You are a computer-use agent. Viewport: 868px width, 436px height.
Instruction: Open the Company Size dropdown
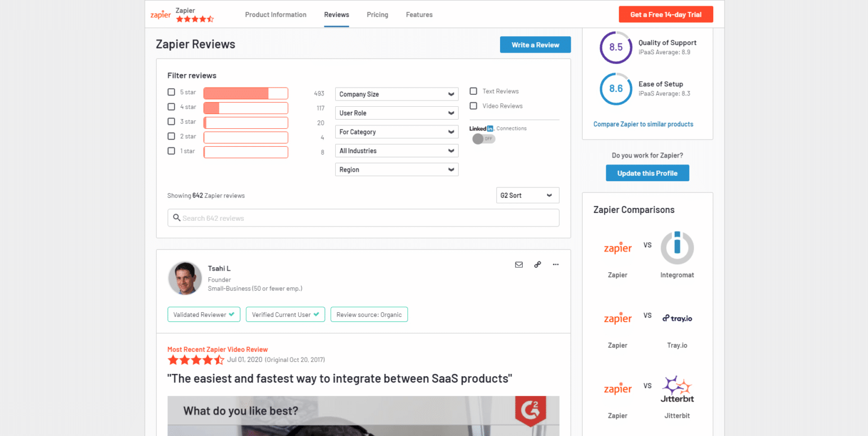click(x=396, y=94)
